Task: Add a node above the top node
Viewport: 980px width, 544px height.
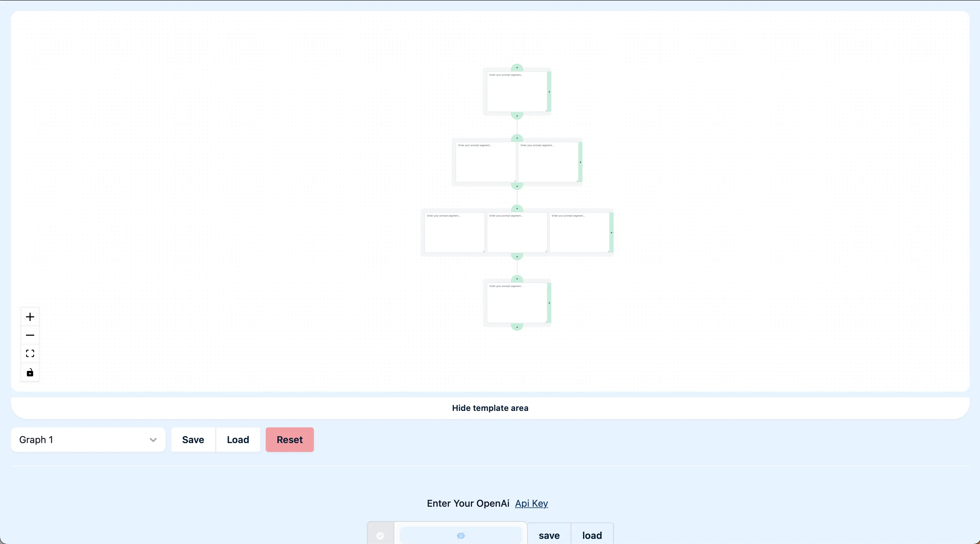Action: point(517,68)
